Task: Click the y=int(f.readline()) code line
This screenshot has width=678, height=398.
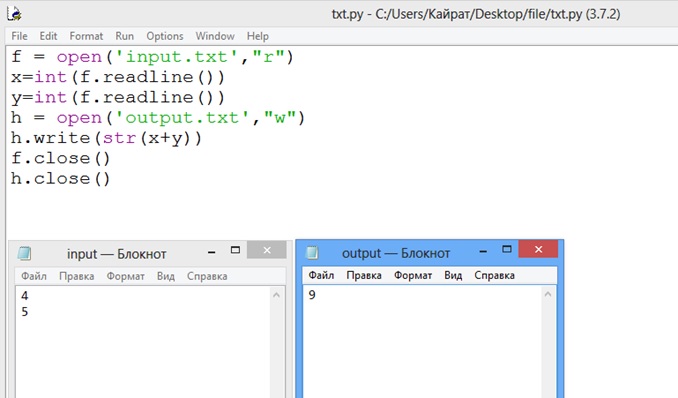Action: tap(118, 97)
